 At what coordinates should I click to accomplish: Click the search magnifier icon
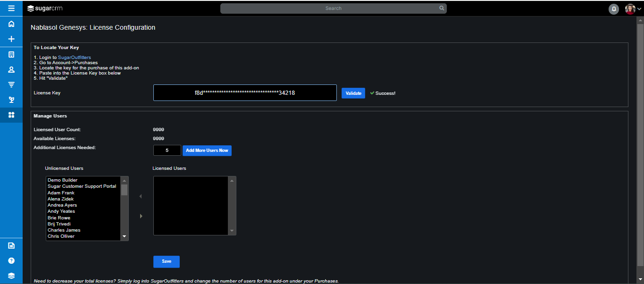pyautogui.click(x=442, y=8)
